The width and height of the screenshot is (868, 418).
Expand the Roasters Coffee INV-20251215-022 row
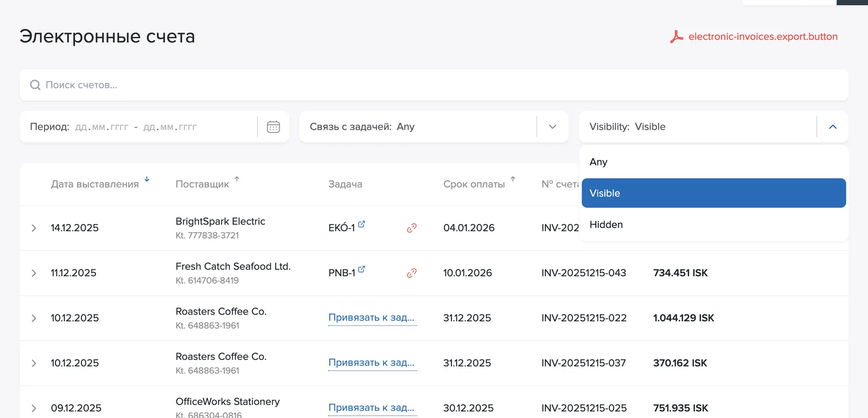coord(34,318)
